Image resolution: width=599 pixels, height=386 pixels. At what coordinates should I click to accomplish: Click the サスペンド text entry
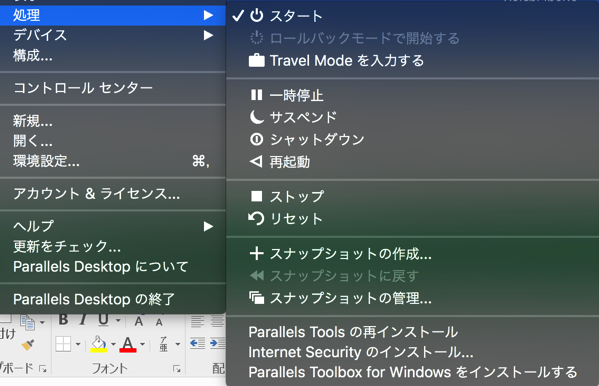pos(303,117)
